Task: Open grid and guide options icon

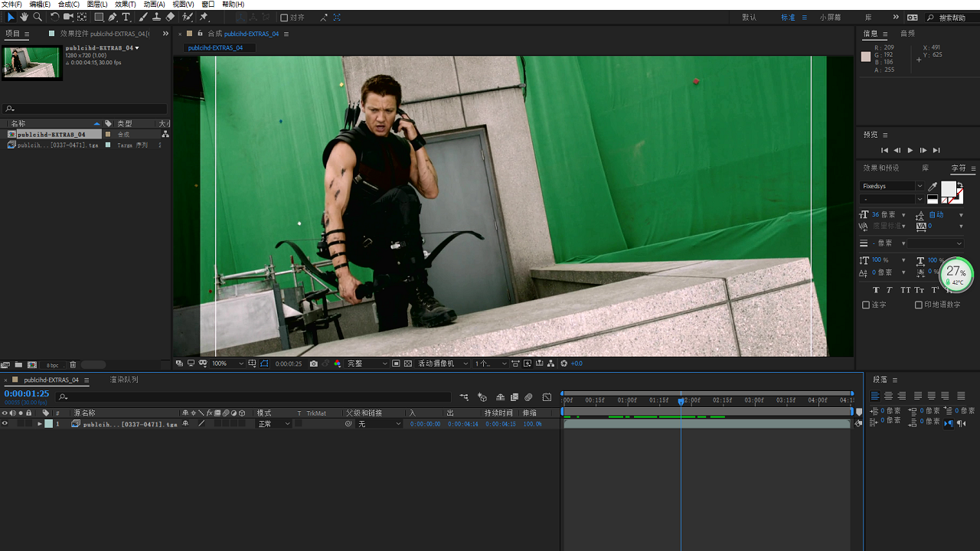Action: pos(252,364)
